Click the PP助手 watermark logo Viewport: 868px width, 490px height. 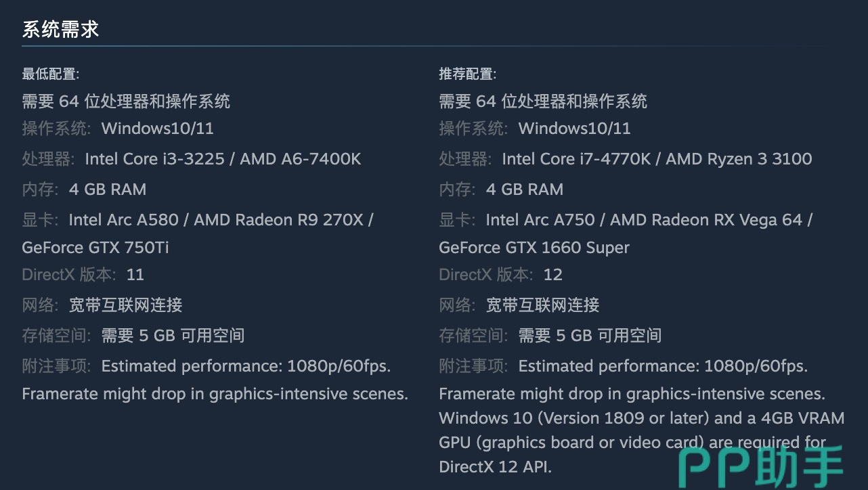761,466
